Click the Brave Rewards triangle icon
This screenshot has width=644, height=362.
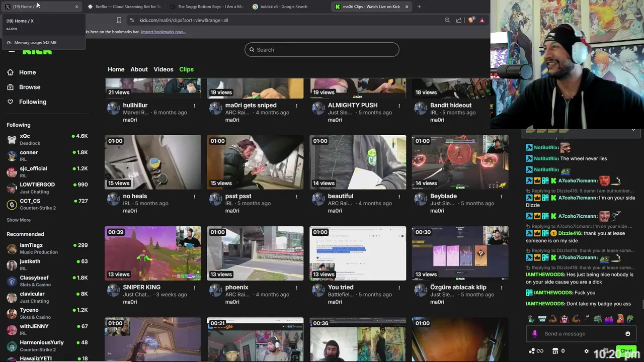(482, 20)
